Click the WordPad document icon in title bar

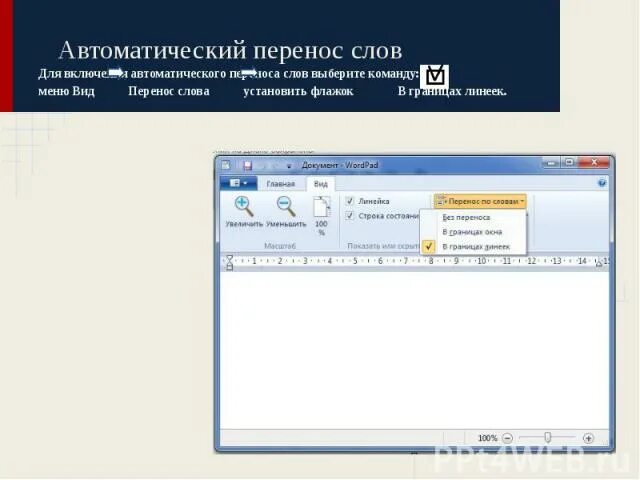tap(226, 165)
